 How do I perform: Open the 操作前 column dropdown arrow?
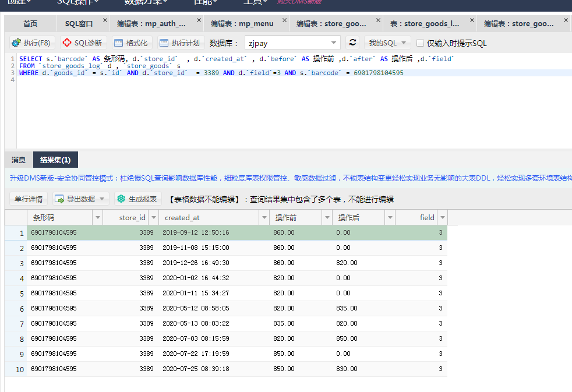tap(327, 218)
